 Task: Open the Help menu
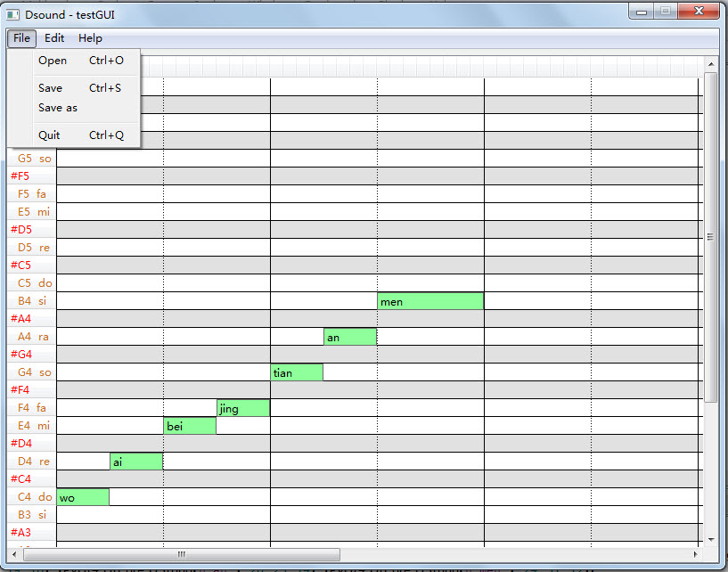click(90, 38)
